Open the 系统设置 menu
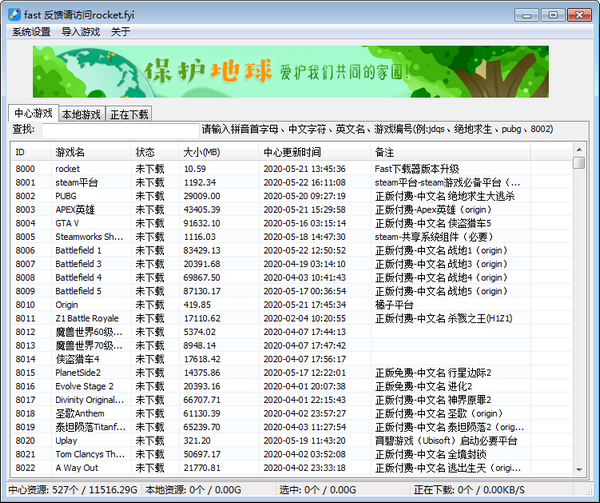Viewport: 600px width, 503px height. click(31, 32)
